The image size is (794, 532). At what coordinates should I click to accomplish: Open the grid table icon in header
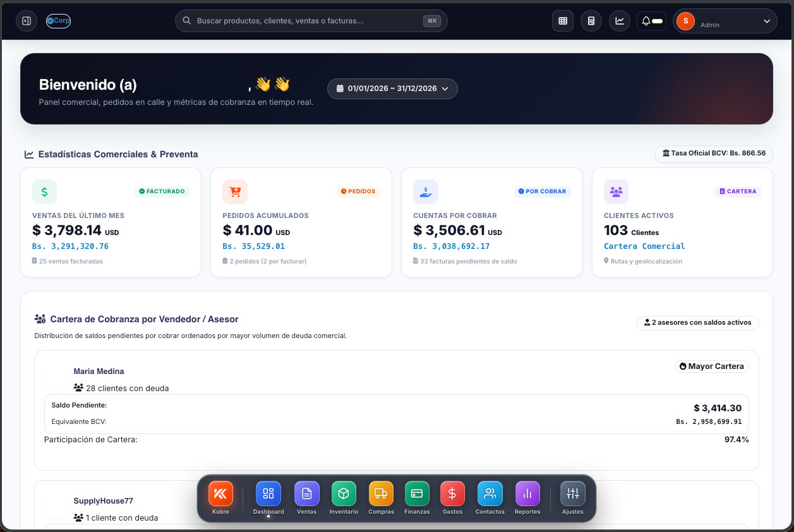coord(563,21)
